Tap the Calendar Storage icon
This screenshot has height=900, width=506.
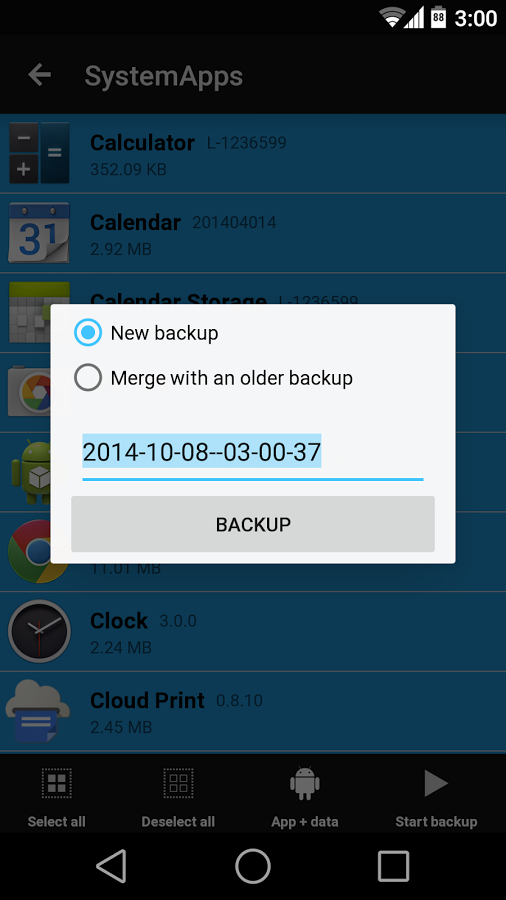point(39,312)
